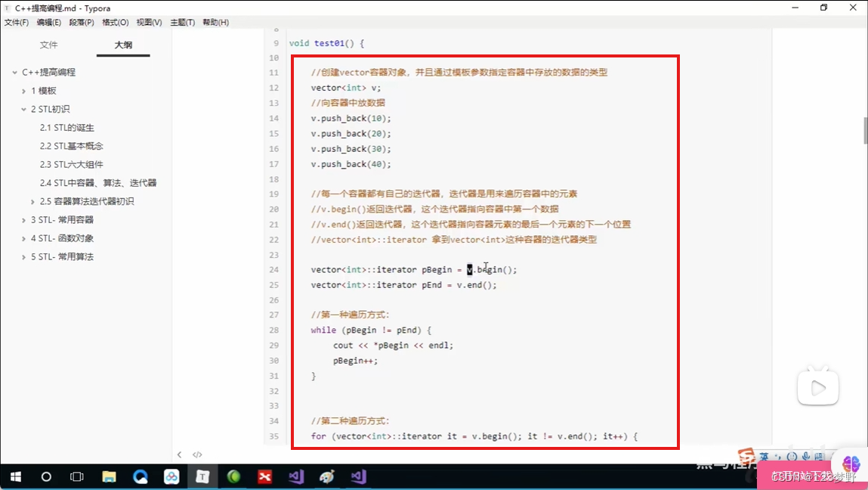Collapse the 2 STL初识 outline section
868x490 pixels.
(24, 109)
